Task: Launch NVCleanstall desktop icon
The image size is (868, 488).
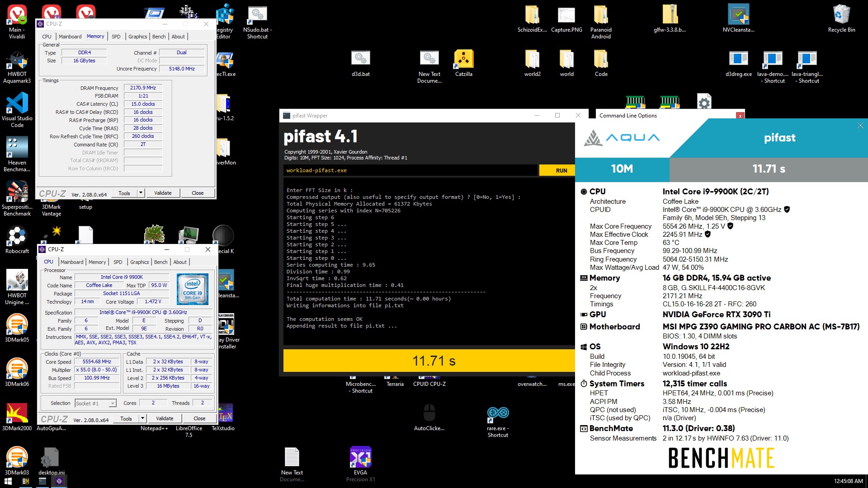Action: pyautogui.click(x=739, y=19)
